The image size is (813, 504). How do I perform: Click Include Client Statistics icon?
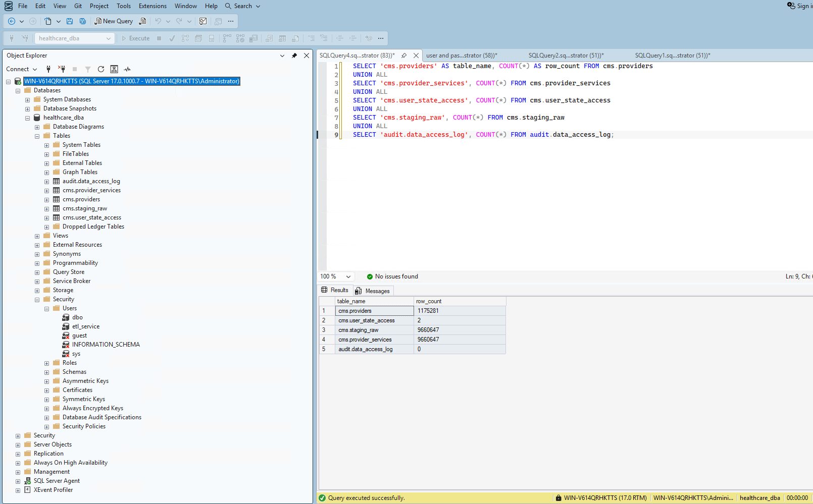coord(253,38)
